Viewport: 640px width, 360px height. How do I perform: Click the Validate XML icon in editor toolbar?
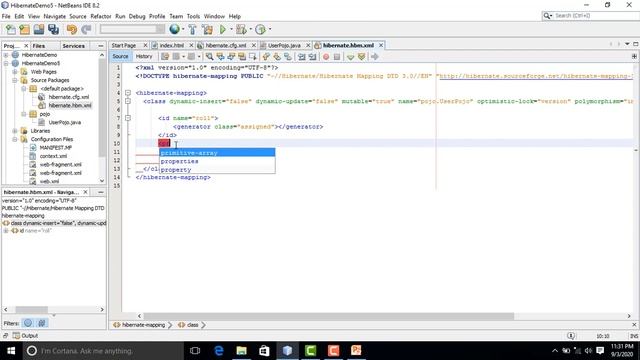(361, 57)
